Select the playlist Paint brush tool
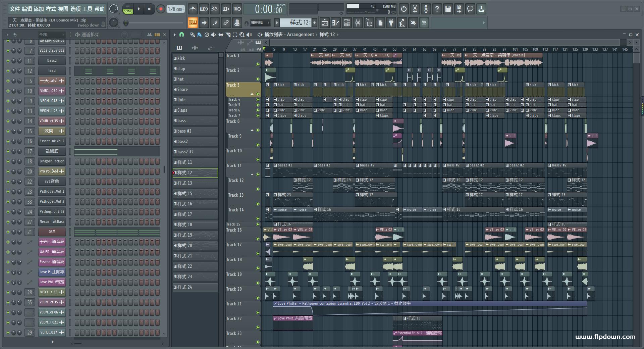The height and width of the screenshot is (349, 644). (200, 35)
